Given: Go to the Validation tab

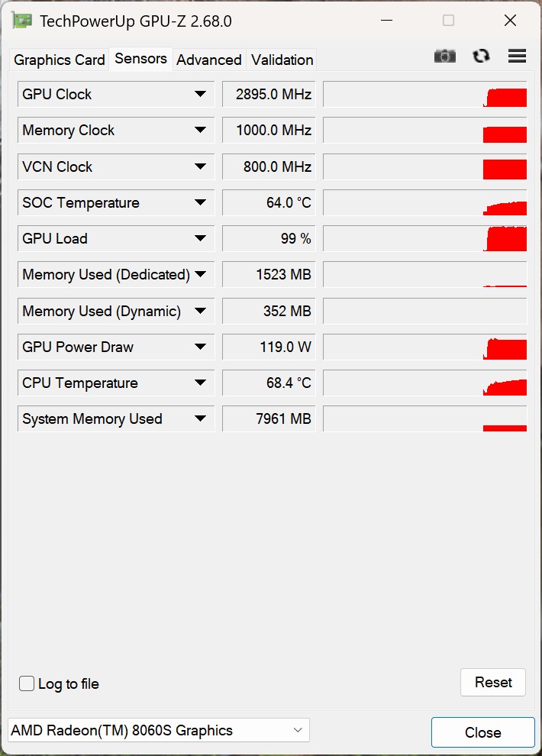Looking at the screenshot, I should coord(282,60).
